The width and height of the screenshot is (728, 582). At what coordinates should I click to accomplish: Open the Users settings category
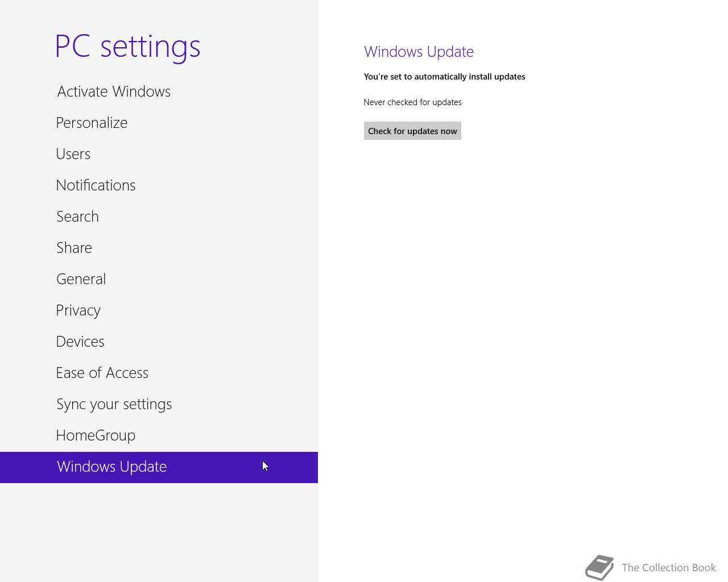point(159,155)
